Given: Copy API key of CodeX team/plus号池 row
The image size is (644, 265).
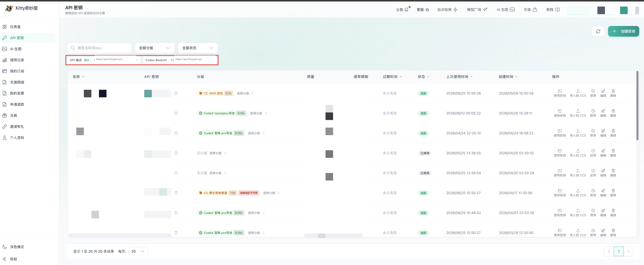Looking at the screenshot, I should coord(176,113).
